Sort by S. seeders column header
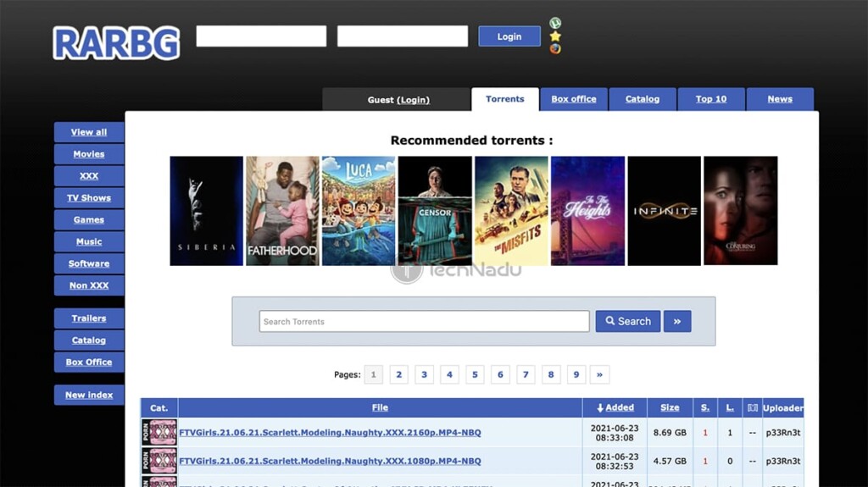 pyautogui.click(x=705, y=407)
